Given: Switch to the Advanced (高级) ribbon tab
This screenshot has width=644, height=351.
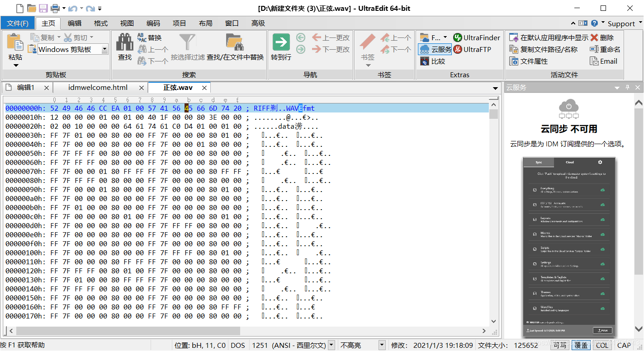Looking at the screenshot, I should (258, 23).
